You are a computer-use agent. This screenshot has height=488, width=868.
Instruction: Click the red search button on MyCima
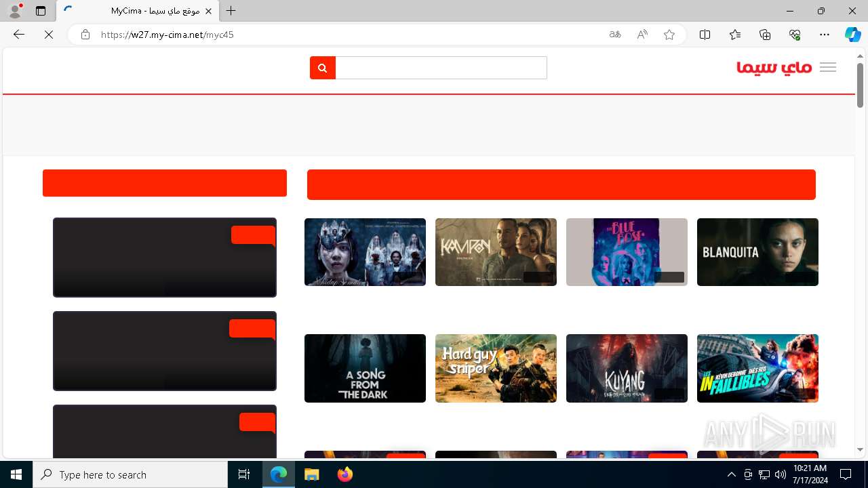(323, 68)
